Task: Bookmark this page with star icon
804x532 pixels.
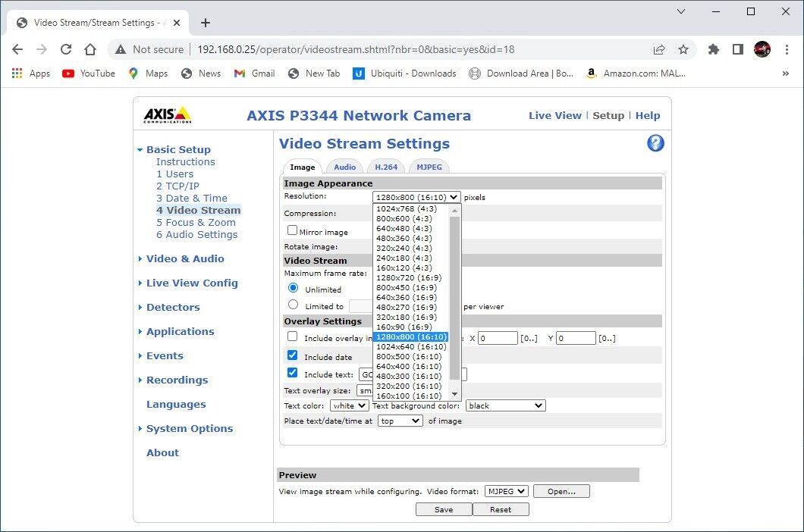Action: pyautogui.click(x=683, y=49)
